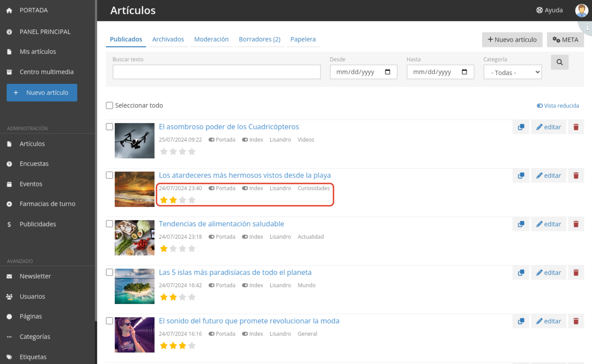This screenshot has width=592, height=364.
Task: Open PANEL PRINCIPAL in sidebar
Action: click(45, 32)
